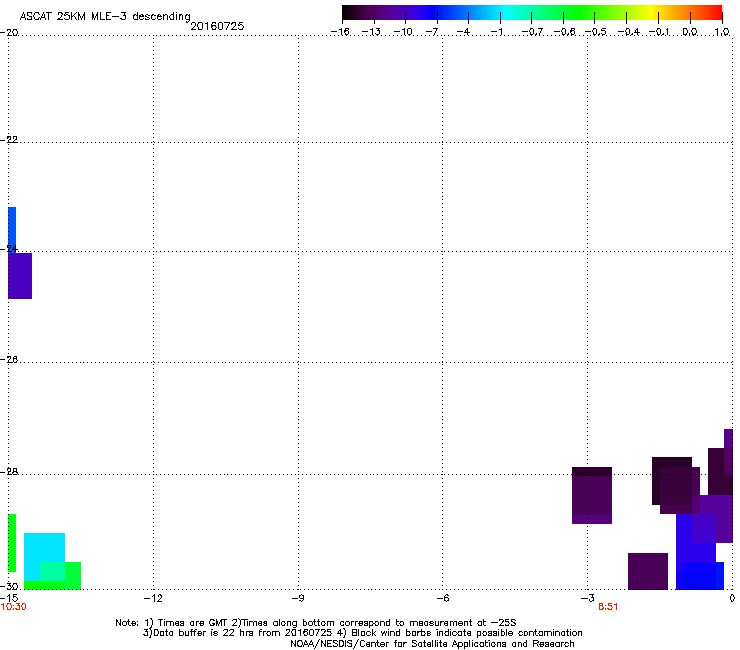Click the red overpass time "8:51"
This screenshot has height=650, width=740.
coord(608,607)
